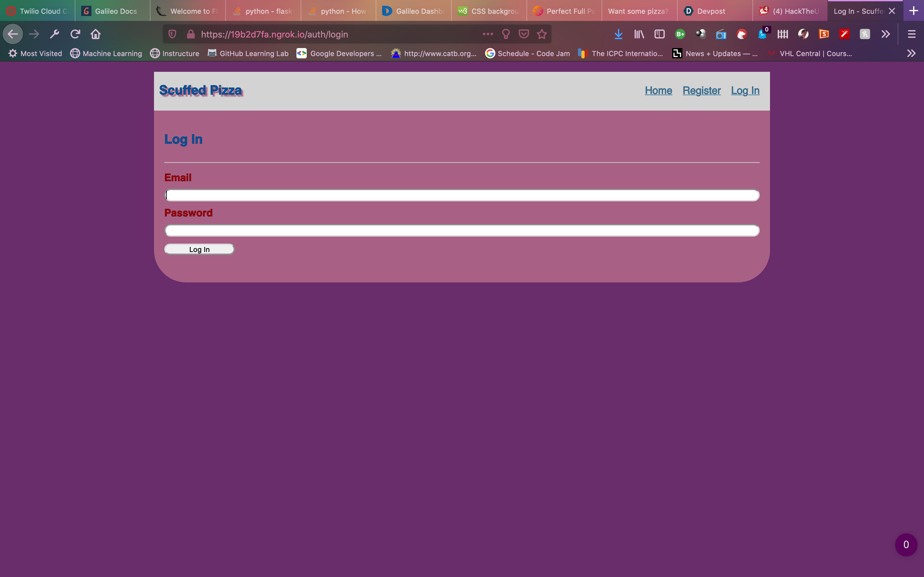This screenshot has height=577, width=924.
Task: Click the Email input field
Action: coord(462,196)
